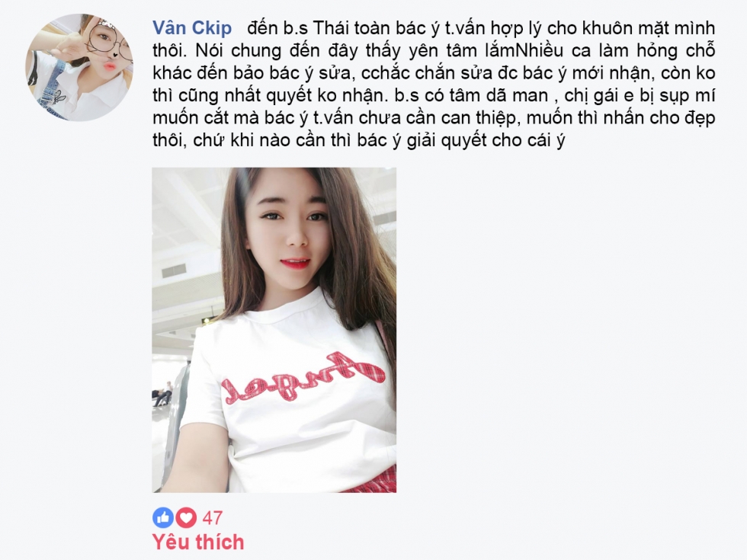Click the red Angel logo on the T-shirt
747x560 pixels.
[x=304, y=376]
